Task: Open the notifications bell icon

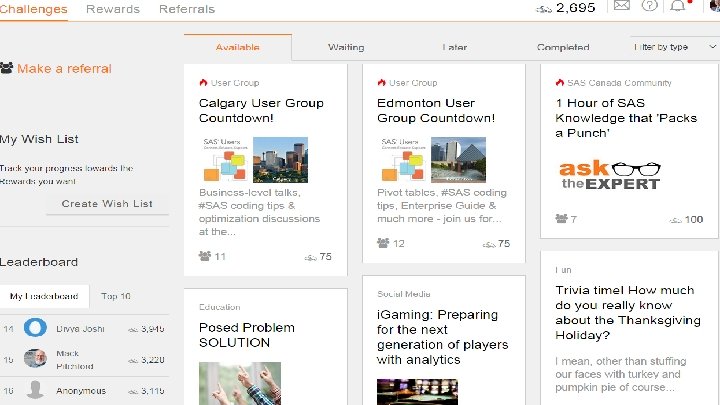Action: click(677, 6)
